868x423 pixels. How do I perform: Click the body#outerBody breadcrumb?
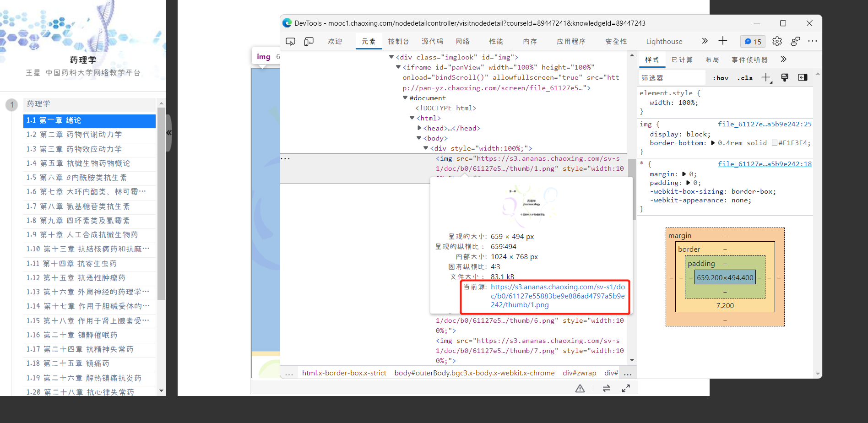(x=474, y=373)
